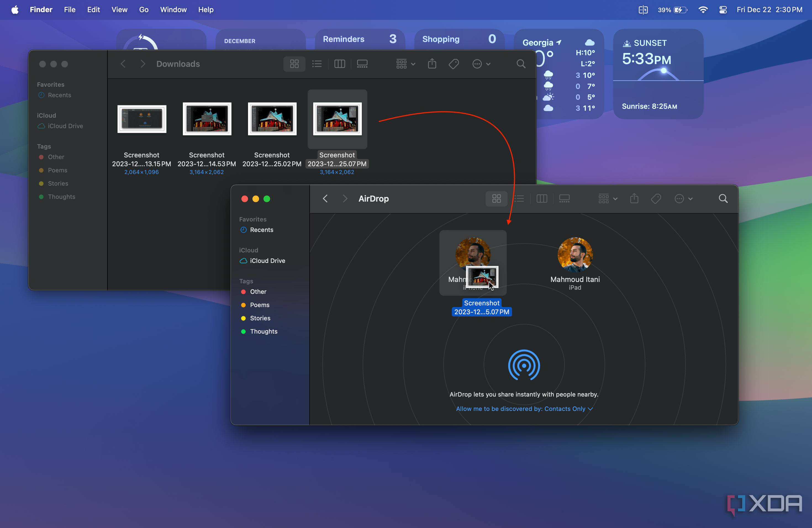This screenshot has width=812, height=528.
Task: Select Other tag in Downloads window sidebar
Action: point(52,157)
